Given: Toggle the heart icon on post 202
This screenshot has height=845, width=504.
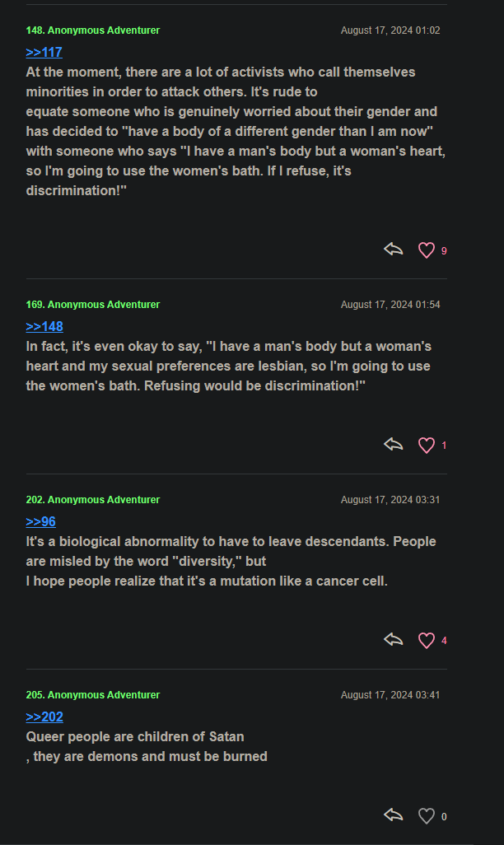Looking at the screenshot, I should (x=426, y=641).
